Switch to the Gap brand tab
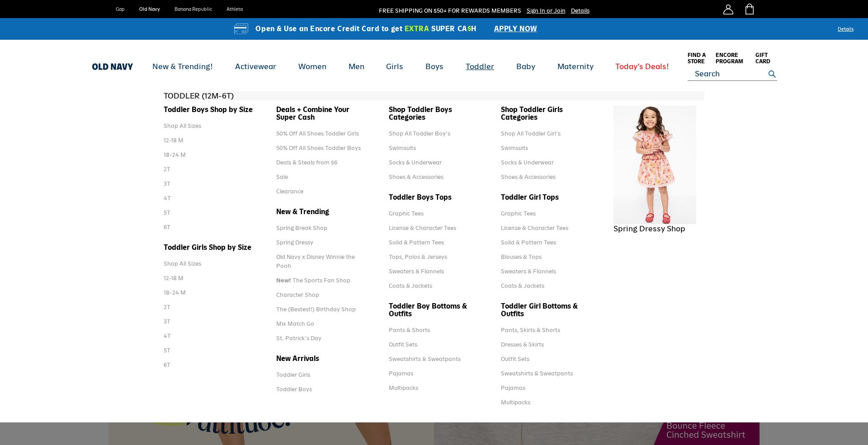This screenshot has width=868, height=445. [120, 9]
